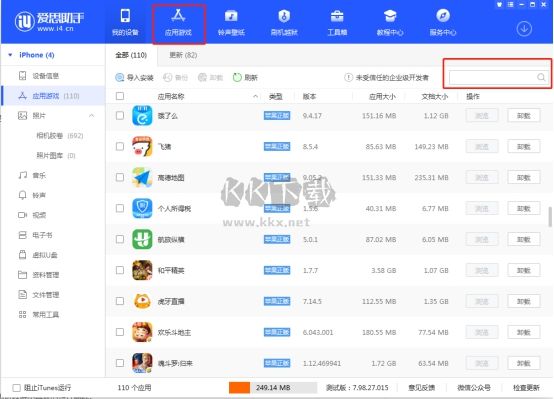Click the 类型 column header
This screenshot has height=399, width=554.
pos(275,96)
